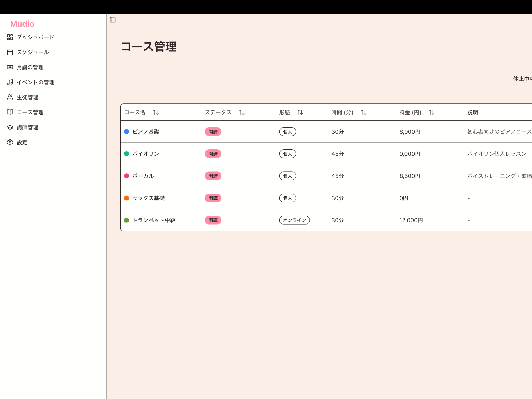Click the students people icon

tap(10, 97)
